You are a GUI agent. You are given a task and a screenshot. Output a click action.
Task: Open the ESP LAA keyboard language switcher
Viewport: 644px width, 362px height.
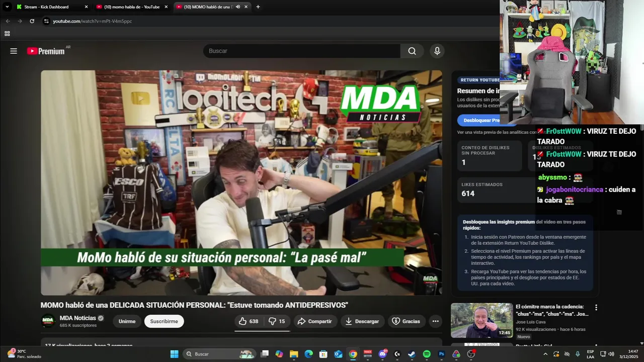point(590,354)
